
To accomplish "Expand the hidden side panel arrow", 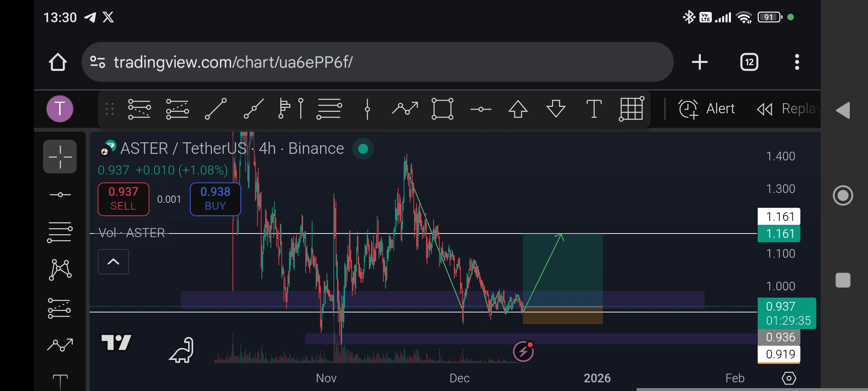I will pos(843,110).
